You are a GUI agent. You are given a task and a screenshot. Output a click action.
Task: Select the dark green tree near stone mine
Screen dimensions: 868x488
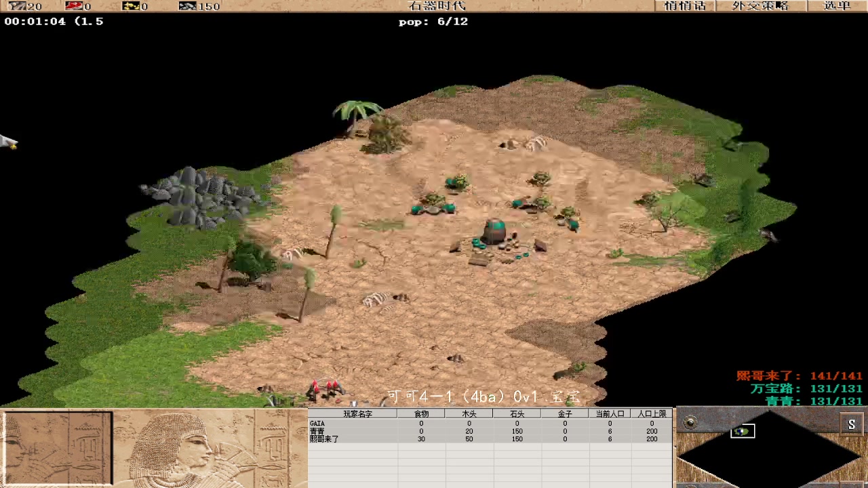pos(252,261)
